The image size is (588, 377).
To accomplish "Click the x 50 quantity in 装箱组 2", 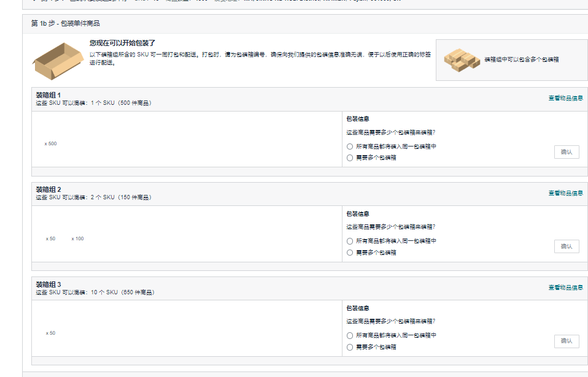I will click(x=50, y=239).
